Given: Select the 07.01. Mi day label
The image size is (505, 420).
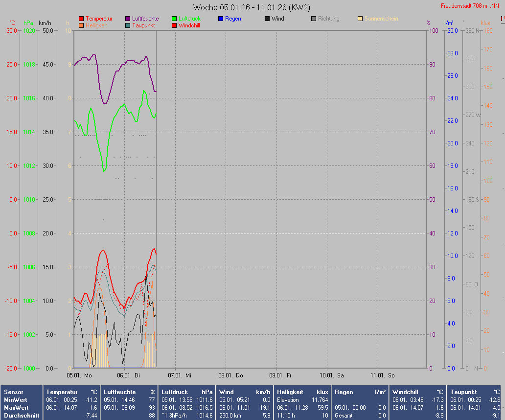Looking at the screenshot, I should coord(180,375).
